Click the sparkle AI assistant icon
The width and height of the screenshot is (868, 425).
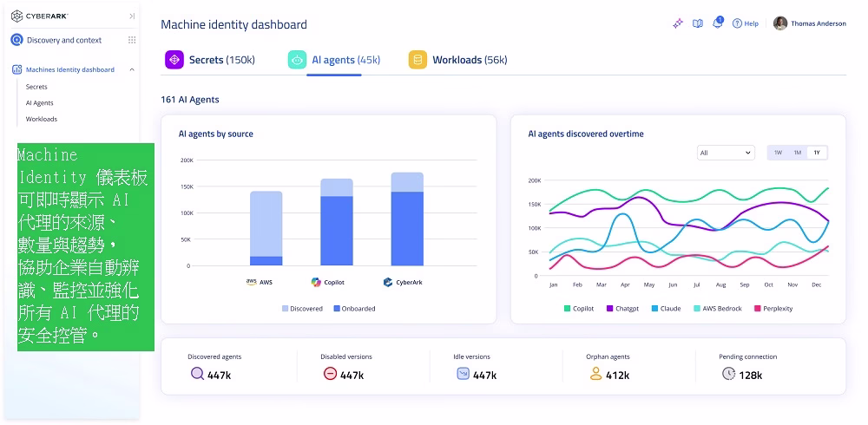pos(678,23)
